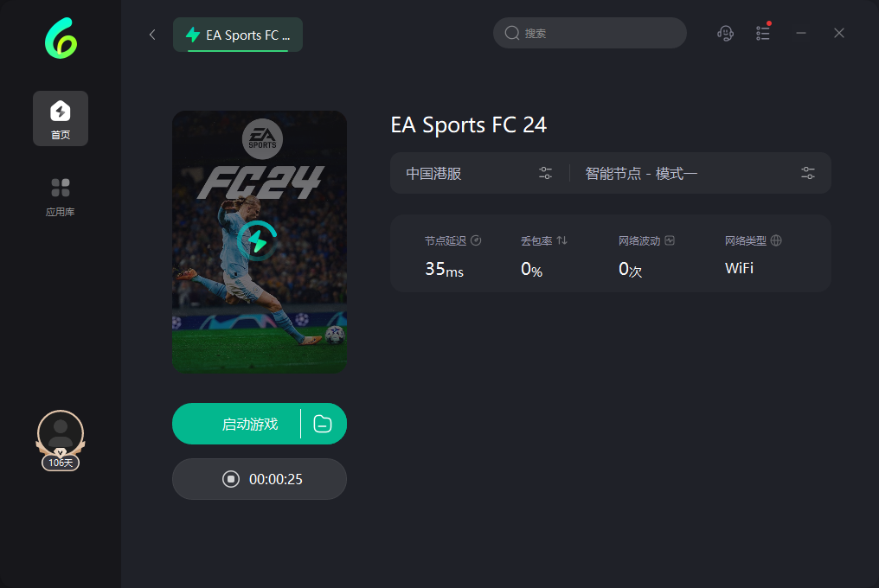Click the 搜索 search field
This screenshot has height=588, width=879.
click(x=597, y=33)
